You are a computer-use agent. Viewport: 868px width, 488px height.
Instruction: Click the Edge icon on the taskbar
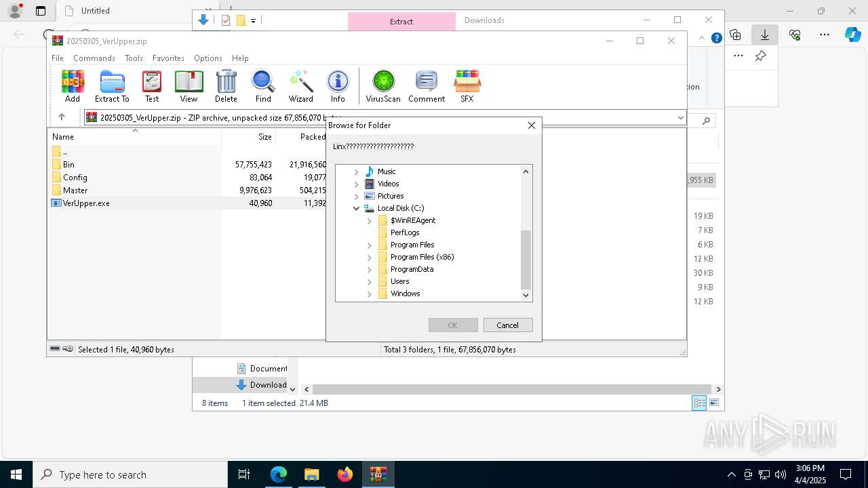[x=279, y=474]
